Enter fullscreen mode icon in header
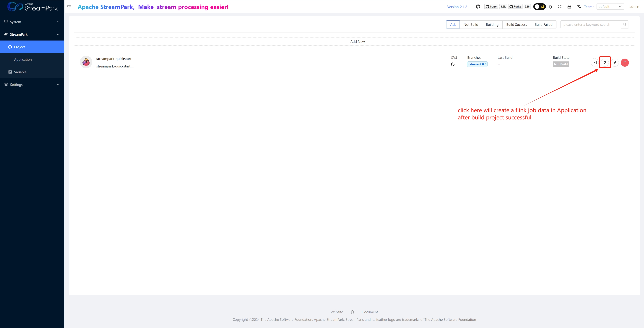644x328 pixels. click(560, 7)
